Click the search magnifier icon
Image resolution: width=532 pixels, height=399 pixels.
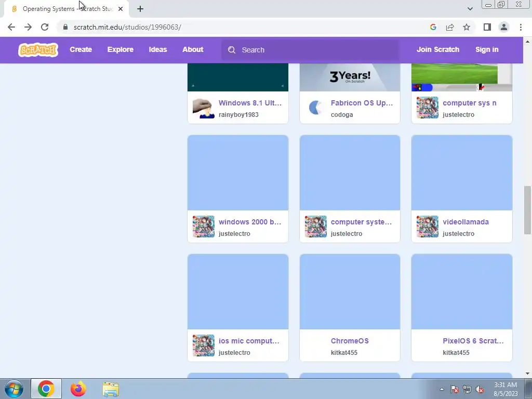point(232,50)
